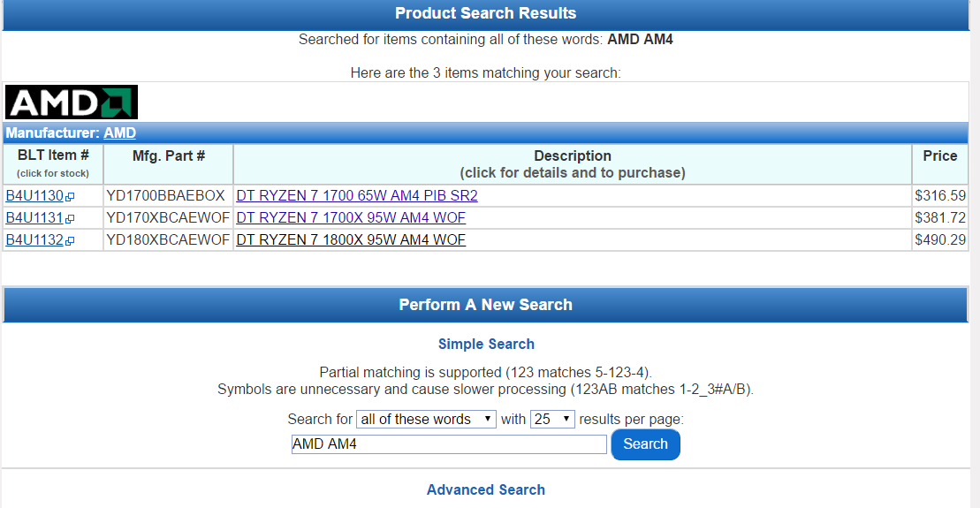Expand the 'all of these words' dropdown

426,420
